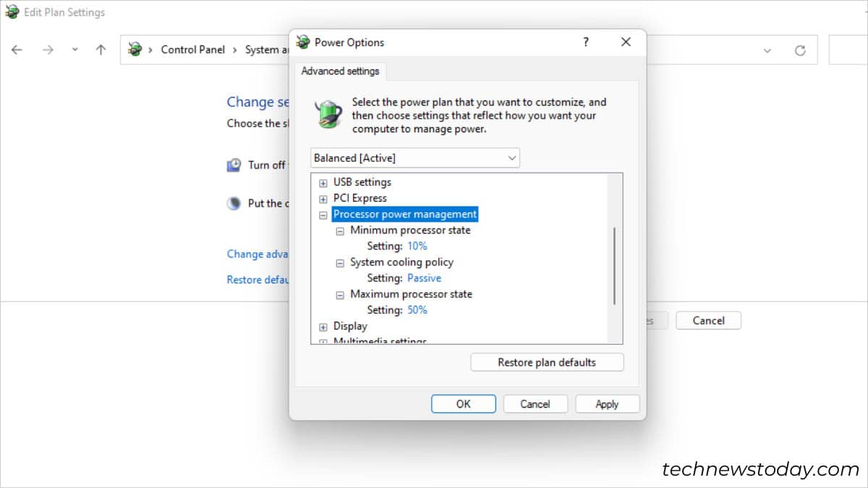Refresh the address bar page
868x488 pixels.
(800, 49)
